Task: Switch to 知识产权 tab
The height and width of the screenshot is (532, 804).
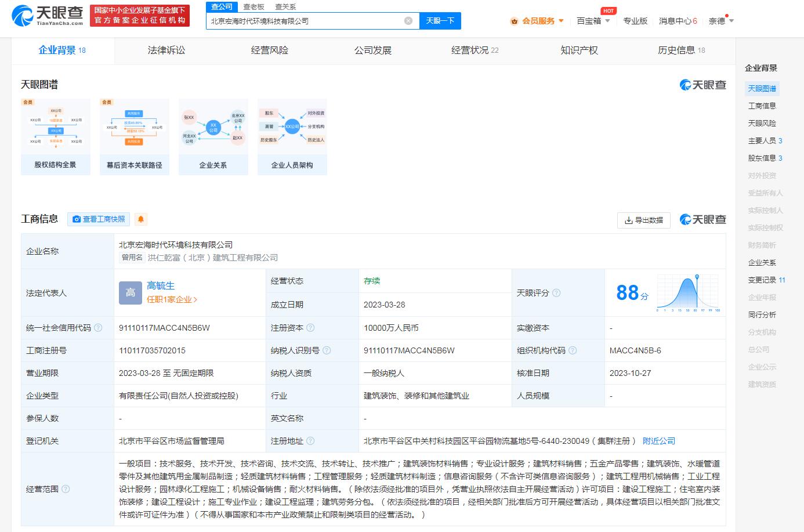Action: tap(579, 50)
